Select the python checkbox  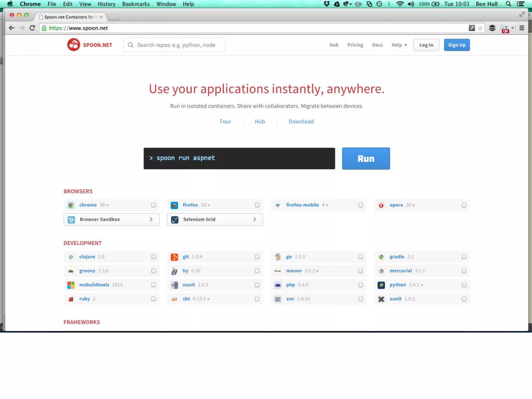464,285
